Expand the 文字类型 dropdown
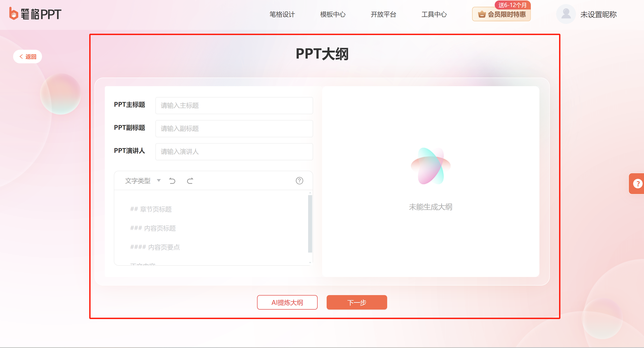Image resolution: width=644 pixels, height=348 pixels. click(138, 181)
